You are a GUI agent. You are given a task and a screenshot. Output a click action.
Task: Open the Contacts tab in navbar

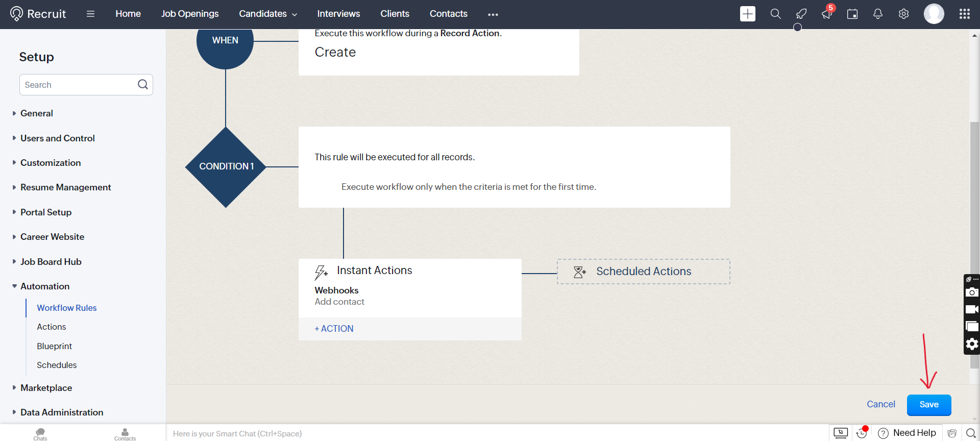[x=448, y=14]
